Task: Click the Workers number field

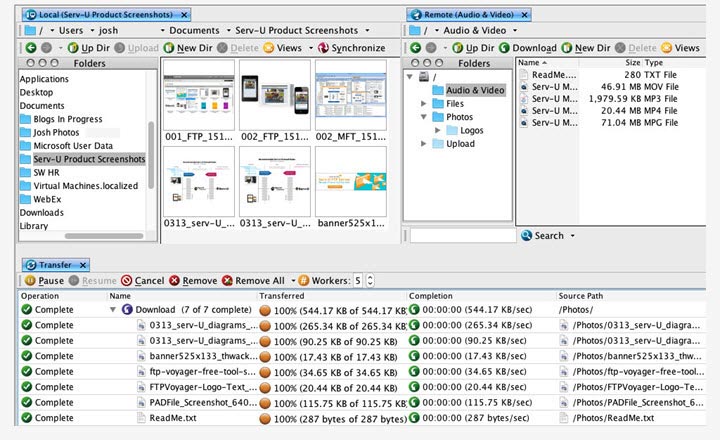Action: pyautogui.click(x=358, y=281)
